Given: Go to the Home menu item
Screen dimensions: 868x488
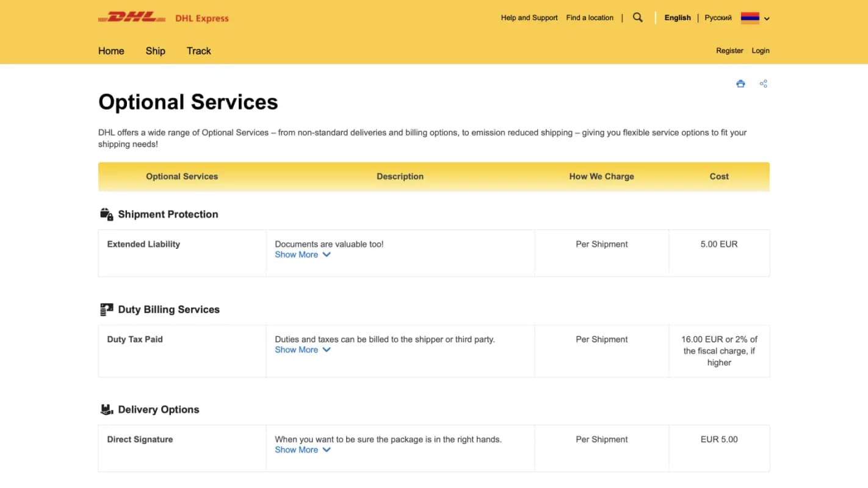Looking at the screenshot, I should point(111,51).
